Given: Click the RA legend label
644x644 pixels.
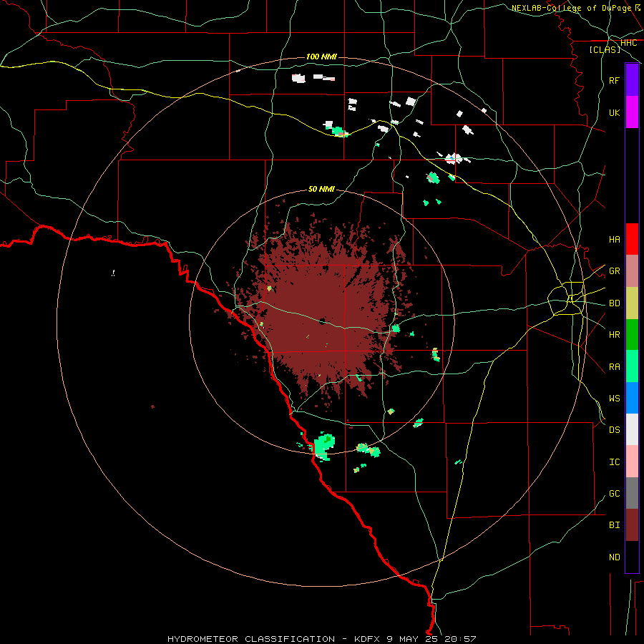Looking at the screenshot, I should (x=614, y=367).
